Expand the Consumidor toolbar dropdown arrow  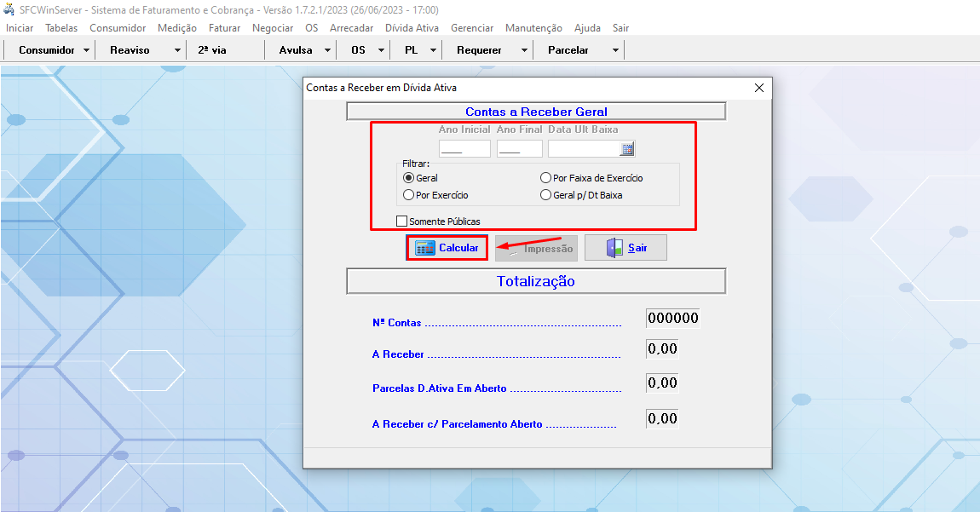(x=87, y=50)
